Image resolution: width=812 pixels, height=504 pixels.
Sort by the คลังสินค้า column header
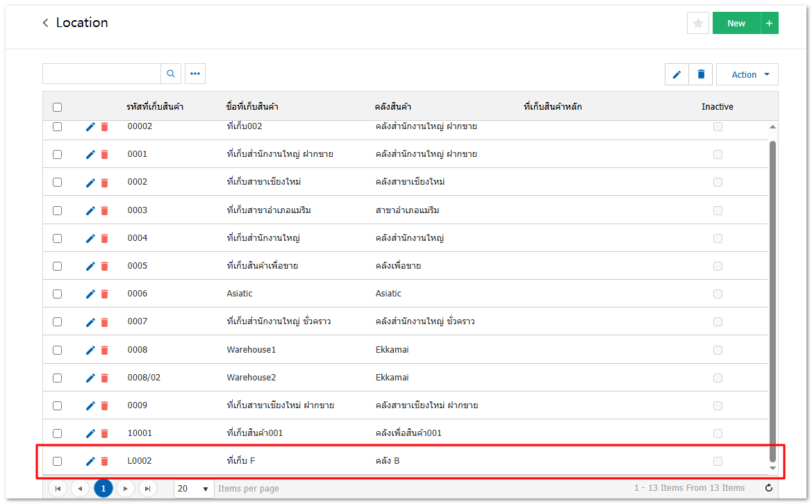click(393, 106)
